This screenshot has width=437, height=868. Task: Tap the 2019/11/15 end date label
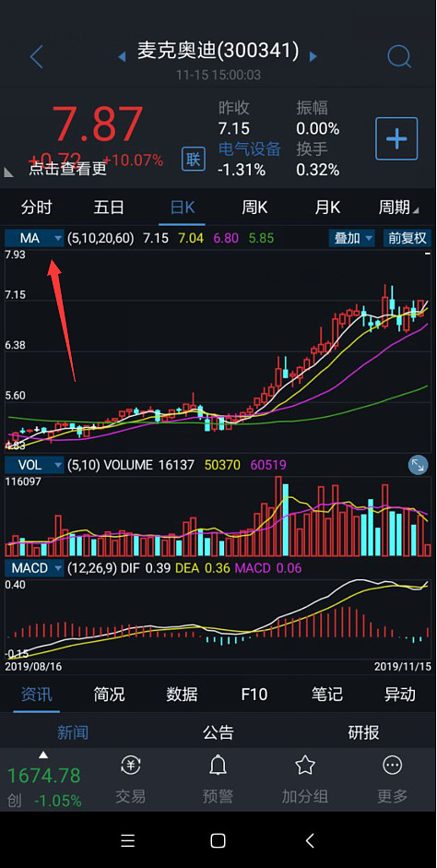pos(403,666)
